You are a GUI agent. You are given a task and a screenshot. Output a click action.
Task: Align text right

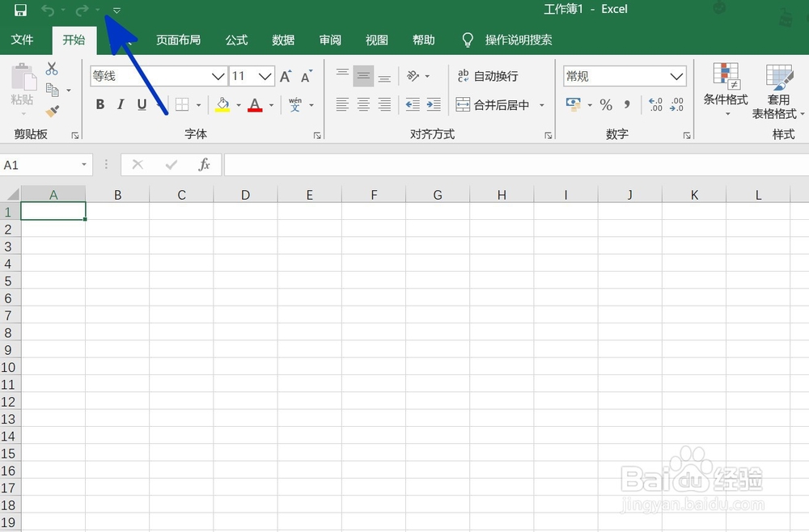pos(384,104)
